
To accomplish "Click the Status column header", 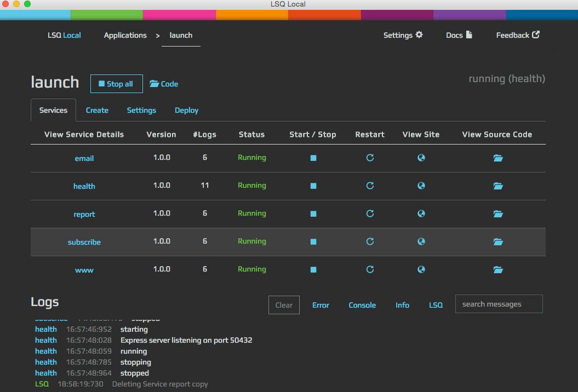I will coord(252,135).
